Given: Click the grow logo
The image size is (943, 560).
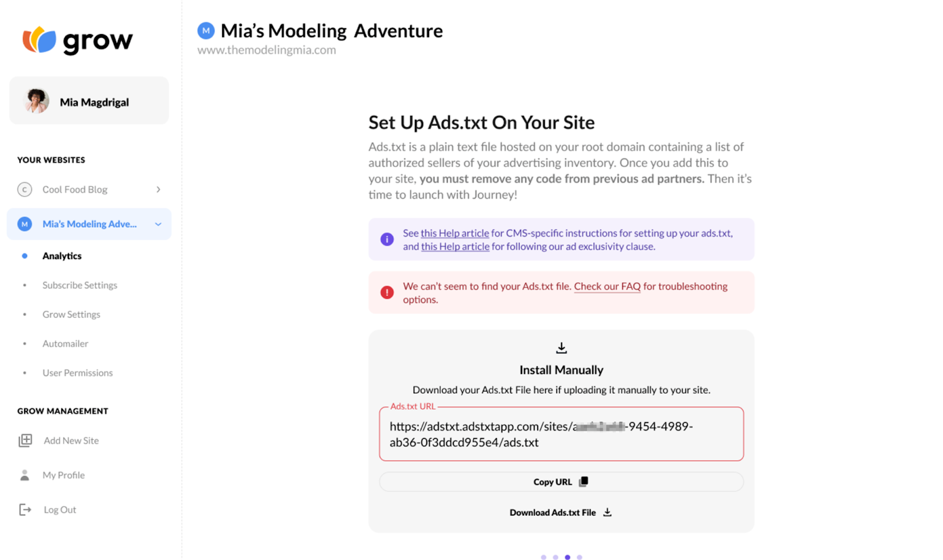Looking at the screenshot, I should click(77, 40).
